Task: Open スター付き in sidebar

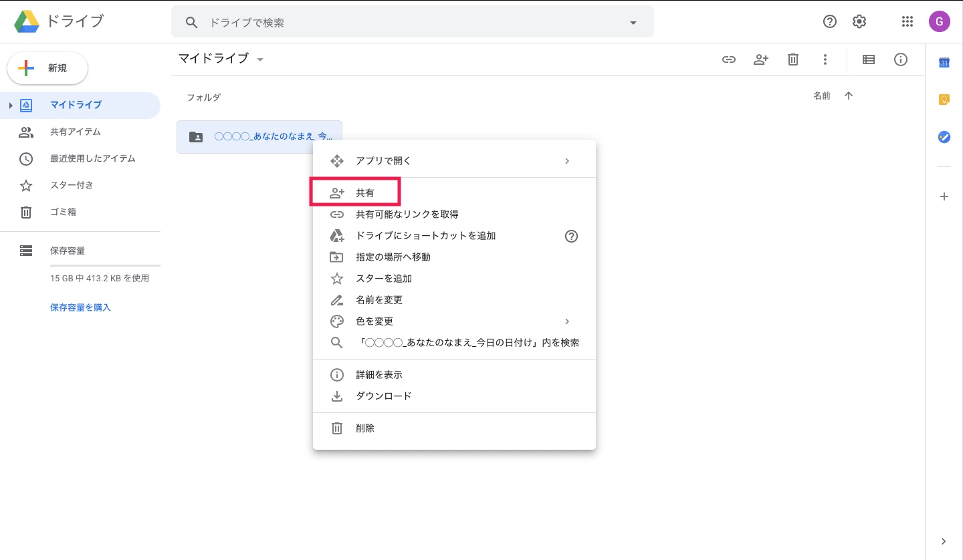Action: coord(80,185)
